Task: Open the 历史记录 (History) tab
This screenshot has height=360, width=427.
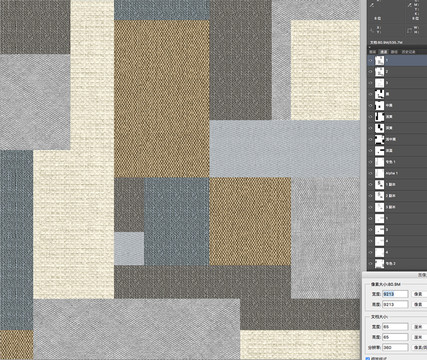Action: pos(408,52)
